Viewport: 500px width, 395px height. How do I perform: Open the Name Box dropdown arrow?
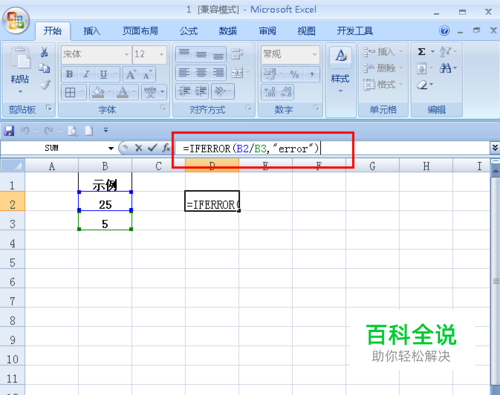tap(111, 148)
